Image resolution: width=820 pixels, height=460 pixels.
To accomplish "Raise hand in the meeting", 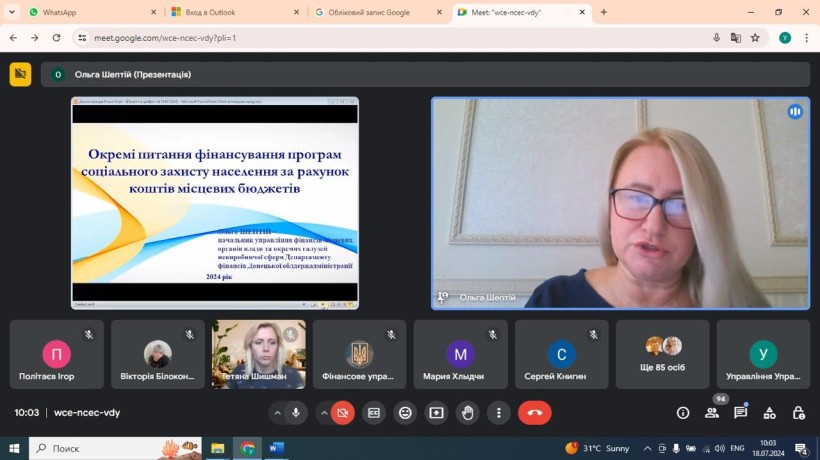I will pos(468,413).
